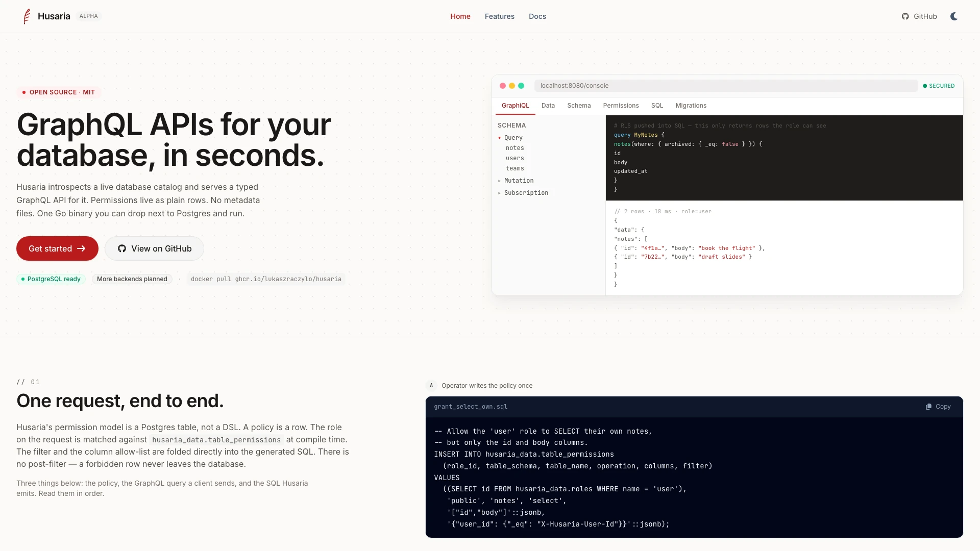The image size is (980, 551).
Task: Switch to the Permissions tab
Action: point(621,106)
